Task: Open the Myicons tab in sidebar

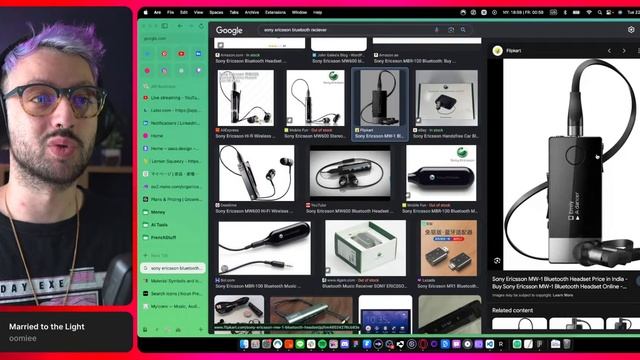Action: (173, 306)
